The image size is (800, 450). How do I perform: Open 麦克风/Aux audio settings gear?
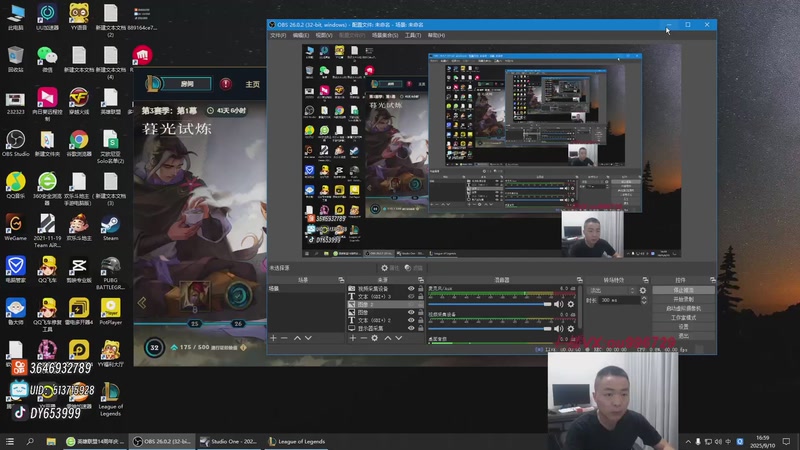[571, 304]
